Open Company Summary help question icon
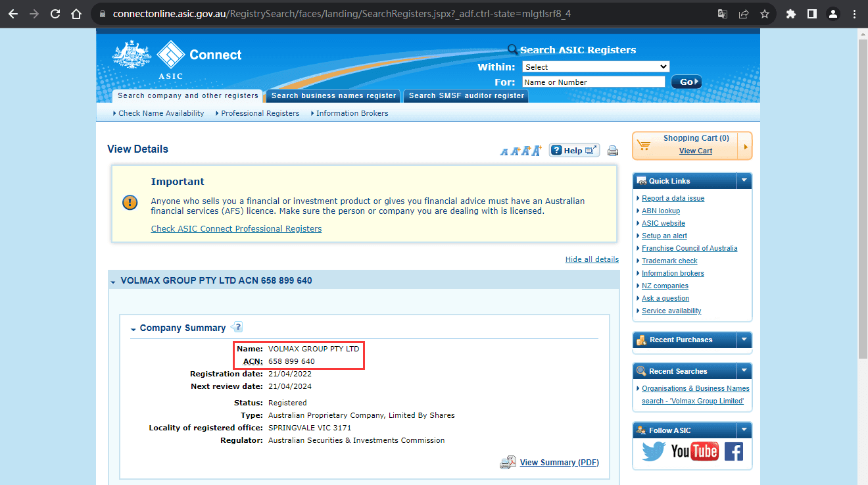 [237, 327]
